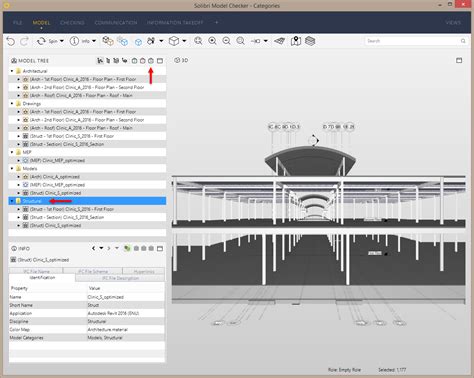This screenshot has width=474, height=378.
Task: Click the Undo arrow in toolbar
Action: tap(11, 41)
